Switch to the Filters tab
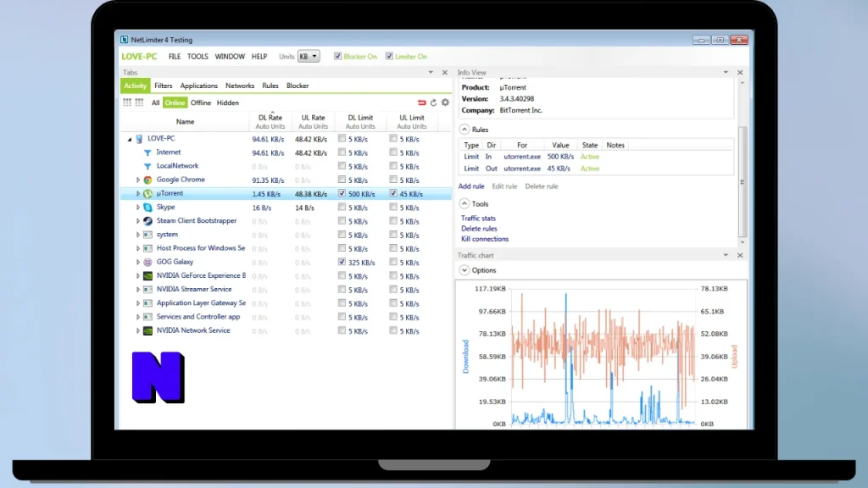 pos(164,86)
